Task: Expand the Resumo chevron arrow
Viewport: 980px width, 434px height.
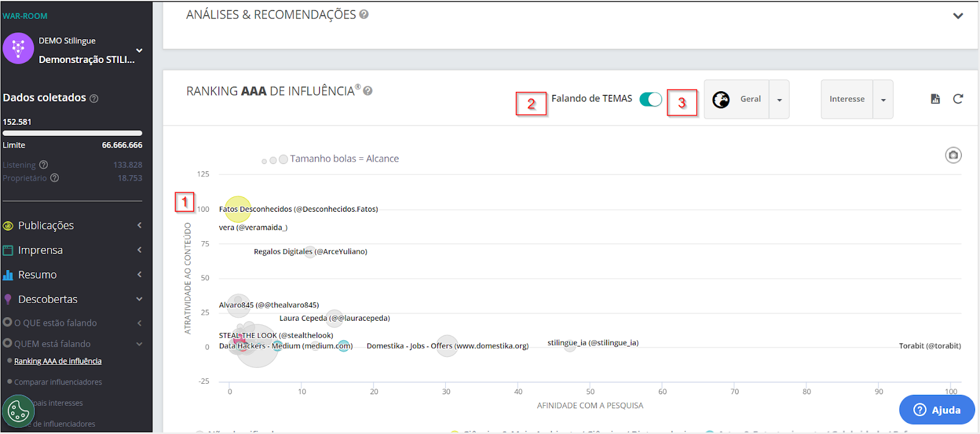Action: (140, 274)
